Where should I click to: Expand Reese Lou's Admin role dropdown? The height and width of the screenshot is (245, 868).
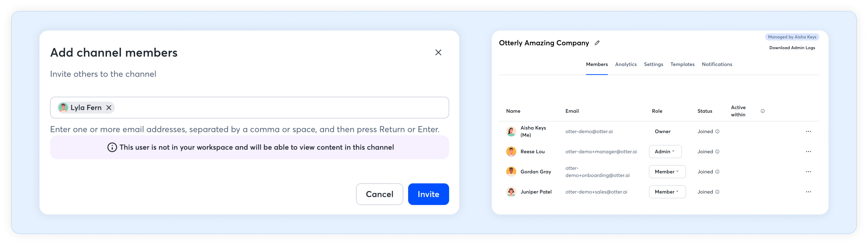665,152
